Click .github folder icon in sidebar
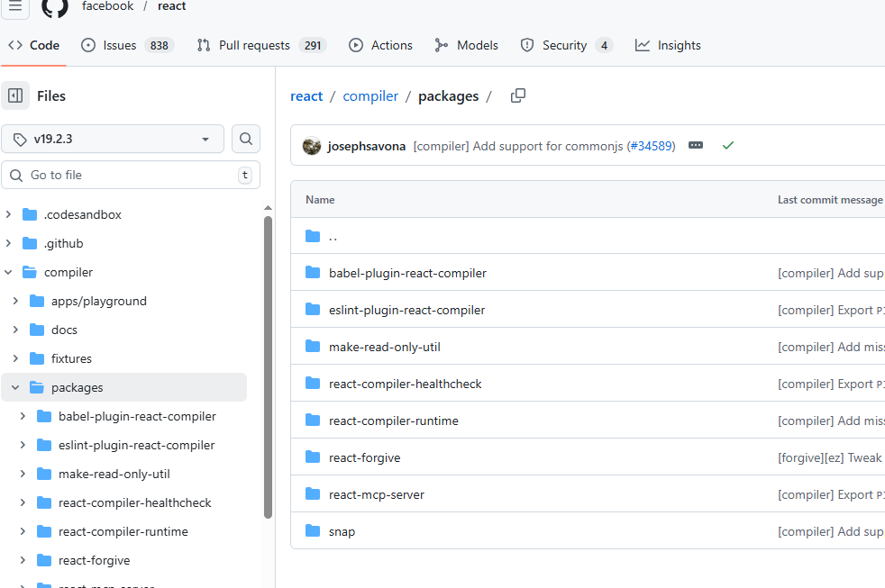 [30, 243]
